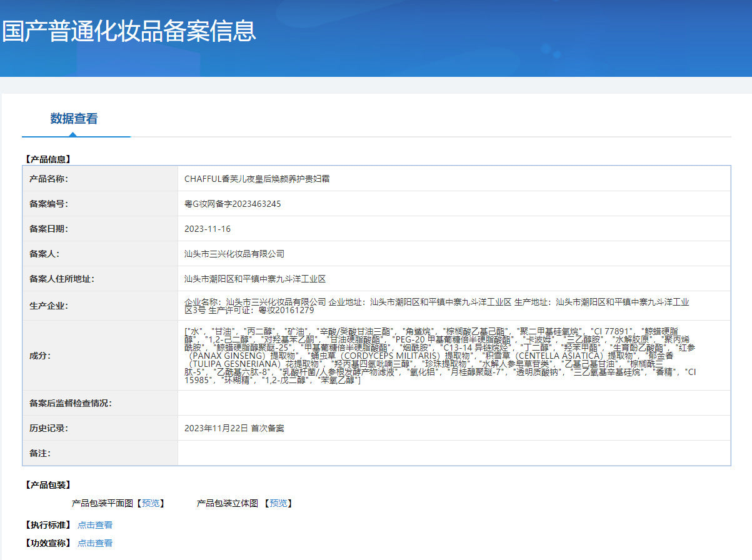Switch to the 数据查看 tab
752x560 pixels.
(x=74, y=119)
